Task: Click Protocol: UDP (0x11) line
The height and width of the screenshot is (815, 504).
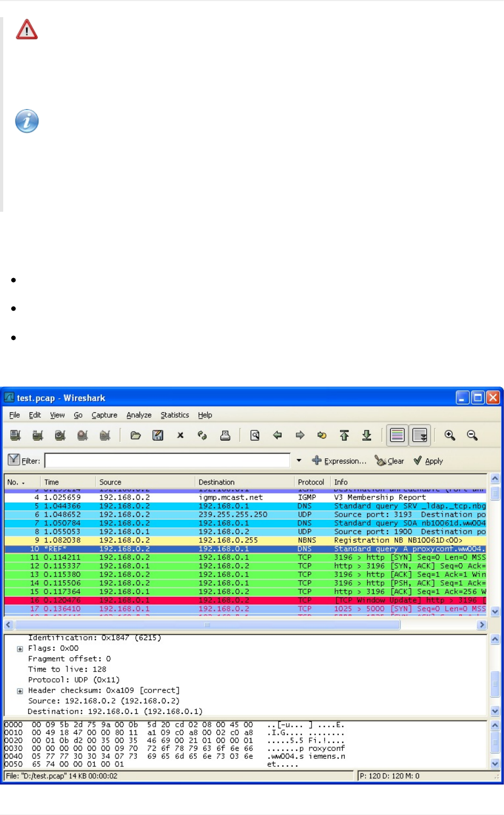Action: click(x=74, y=680)
